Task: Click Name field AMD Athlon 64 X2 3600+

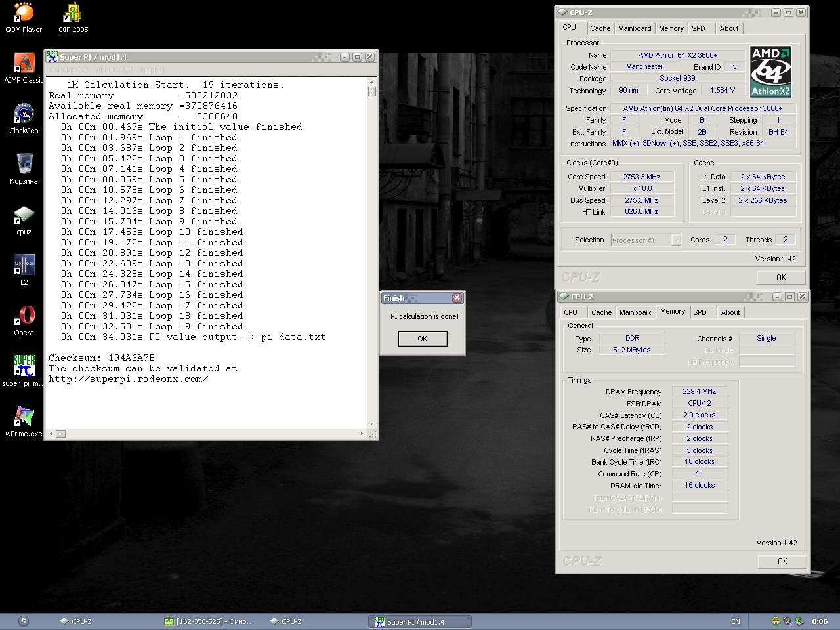Action: pos(677,55)
